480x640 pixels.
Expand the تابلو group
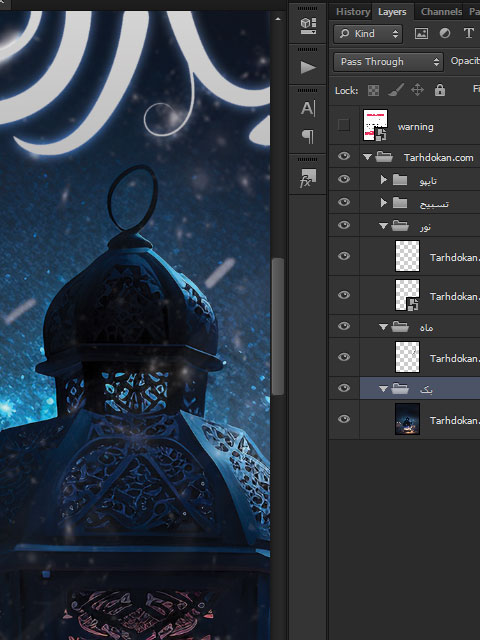[383, 180]
